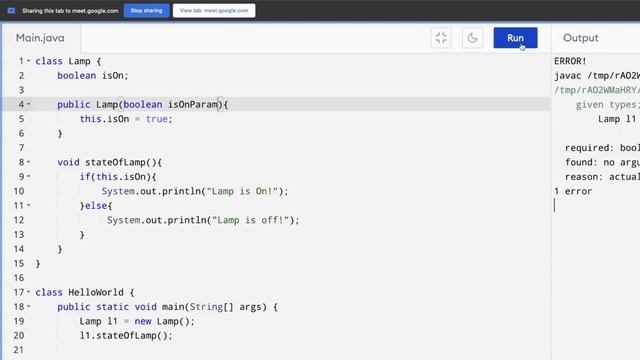
Task: Click line number 16 in gutter
Action: point(19,278)
